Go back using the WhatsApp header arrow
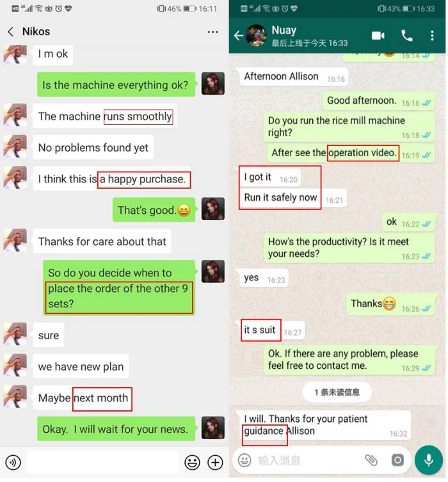This screenshot has width=448, height=482. point(239,36)
